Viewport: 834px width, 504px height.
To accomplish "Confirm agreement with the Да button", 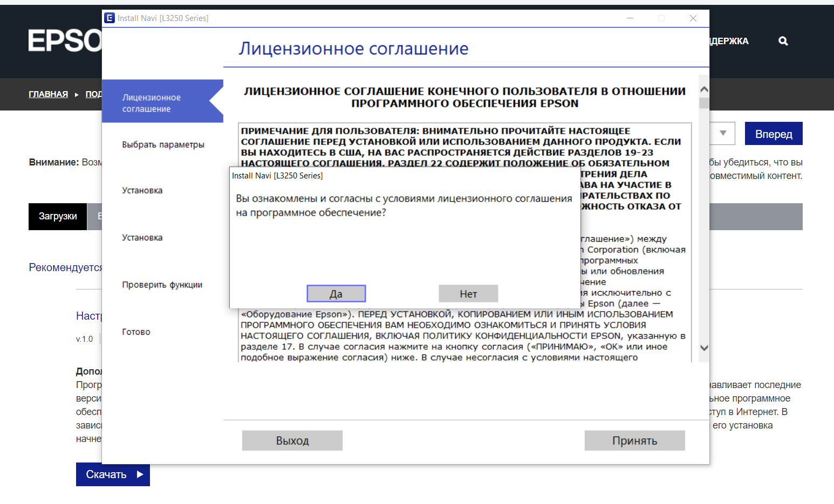I will coord(336,294).
